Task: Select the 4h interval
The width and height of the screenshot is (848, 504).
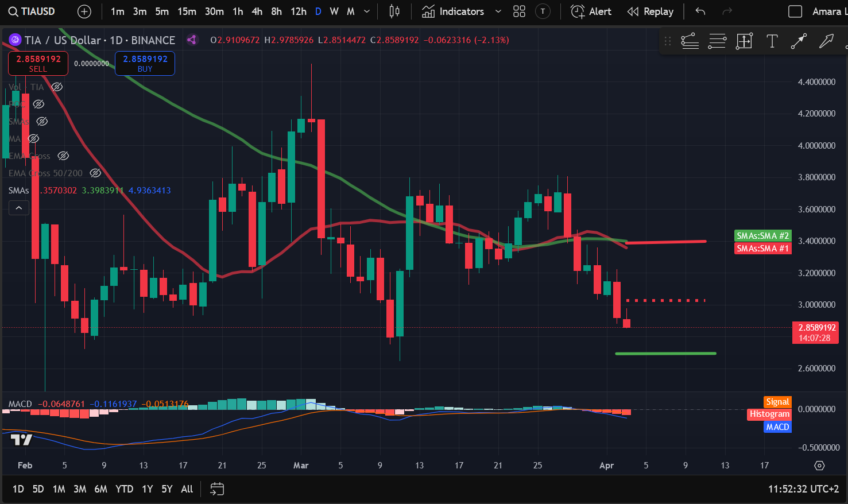Action: tap(257, 11)
